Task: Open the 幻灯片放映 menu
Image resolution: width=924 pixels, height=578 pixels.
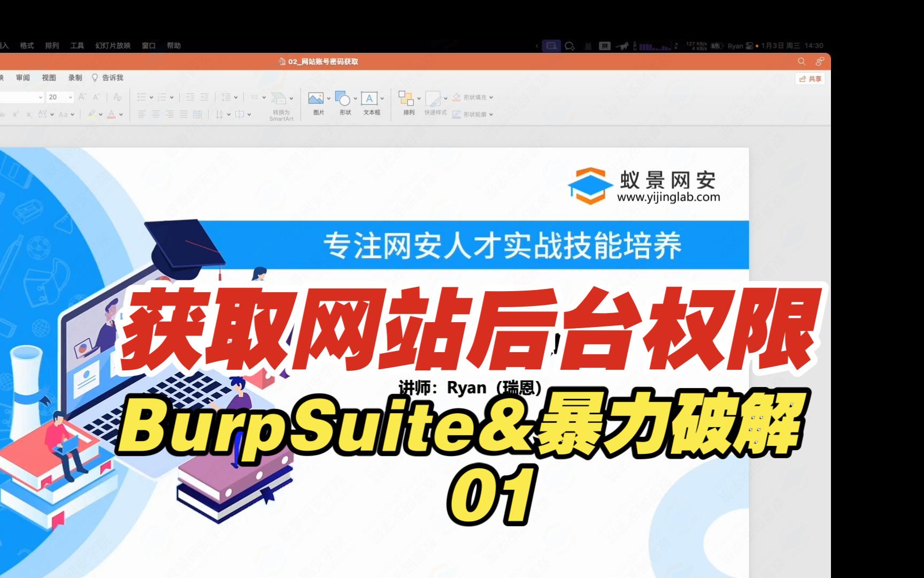Action: pos(113,46)
